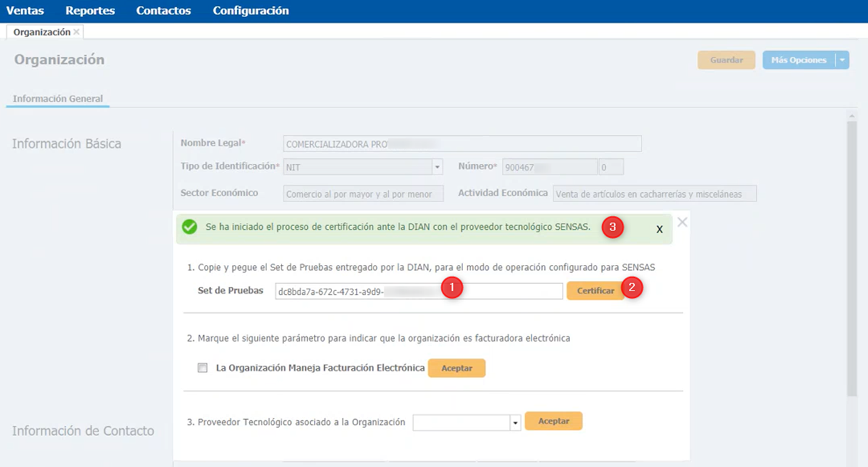
Task: Expand the Más Opciones arrow menu
Action: 842,60
